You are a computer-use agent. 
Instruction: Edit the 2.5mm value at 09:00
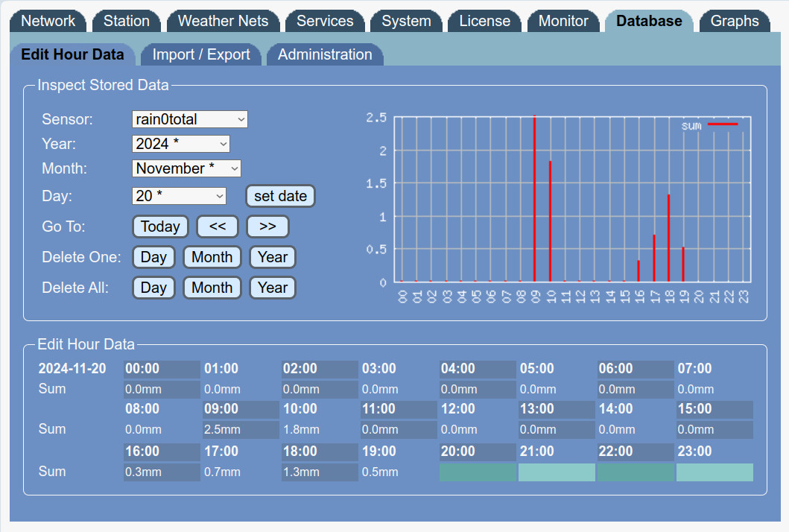(x=241, y=430)
